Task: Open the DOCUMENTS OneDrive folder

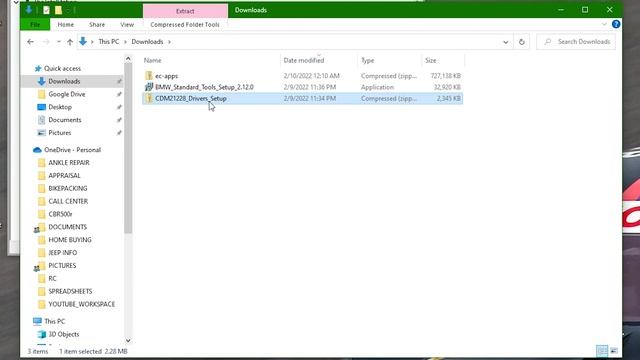Action: pos(67,227)
